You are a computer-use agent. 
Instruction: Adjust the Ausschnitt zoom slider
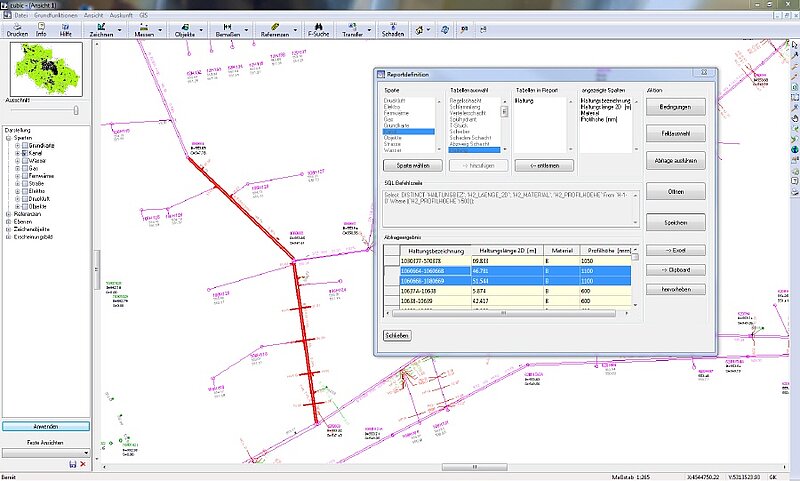pos(75,110)
